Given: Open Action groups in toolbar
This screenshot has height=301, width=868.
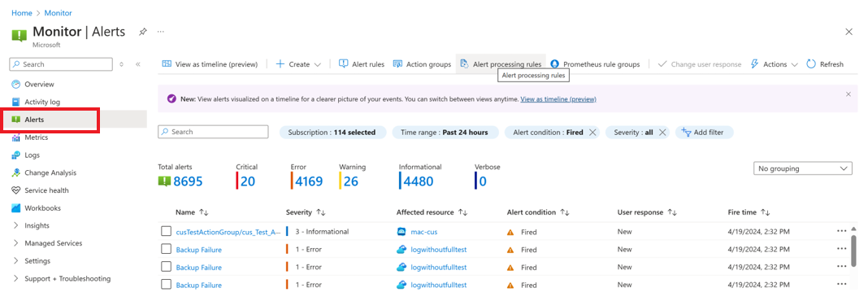Looking at the screenshot, I should [x=422, y=64].
